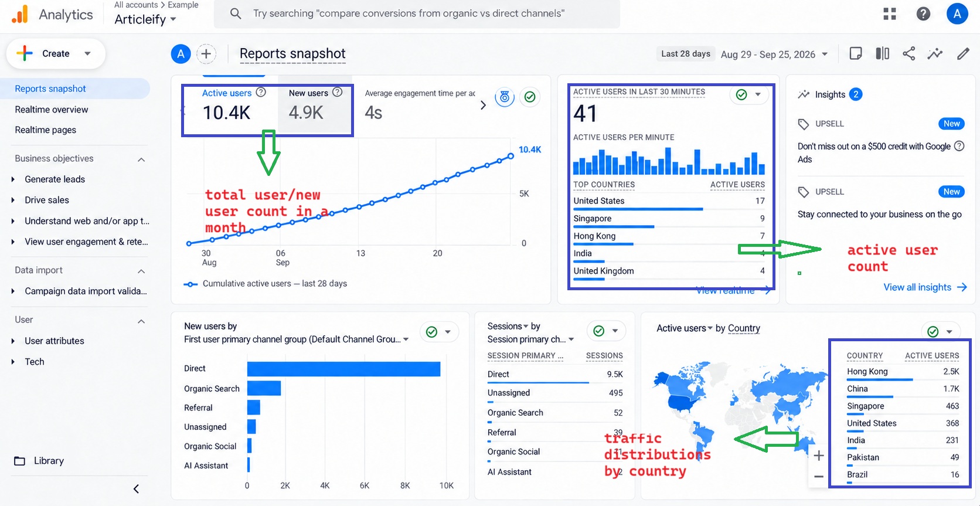Click the green check on Active users by Country

[x=933, y=332]
